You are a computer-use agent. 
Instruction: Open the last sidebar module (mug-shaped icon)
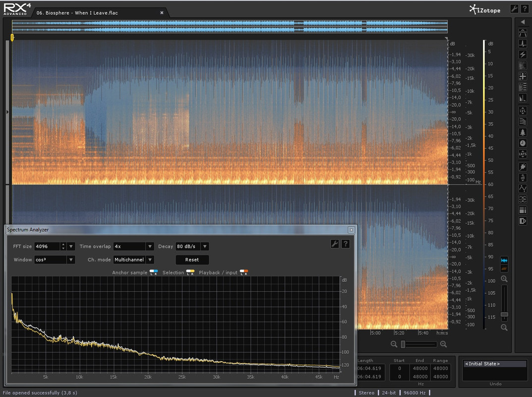[523, 221]
